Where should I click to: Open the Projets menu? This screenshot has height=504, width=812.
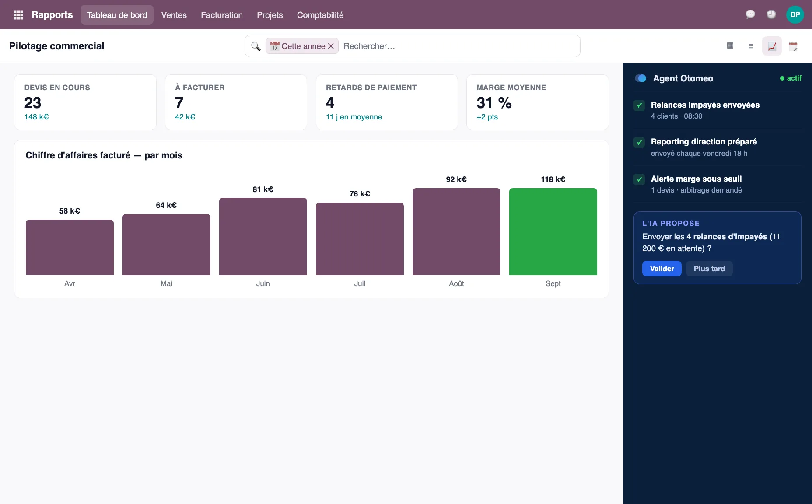pyautogui.click(x=270, y=15)
